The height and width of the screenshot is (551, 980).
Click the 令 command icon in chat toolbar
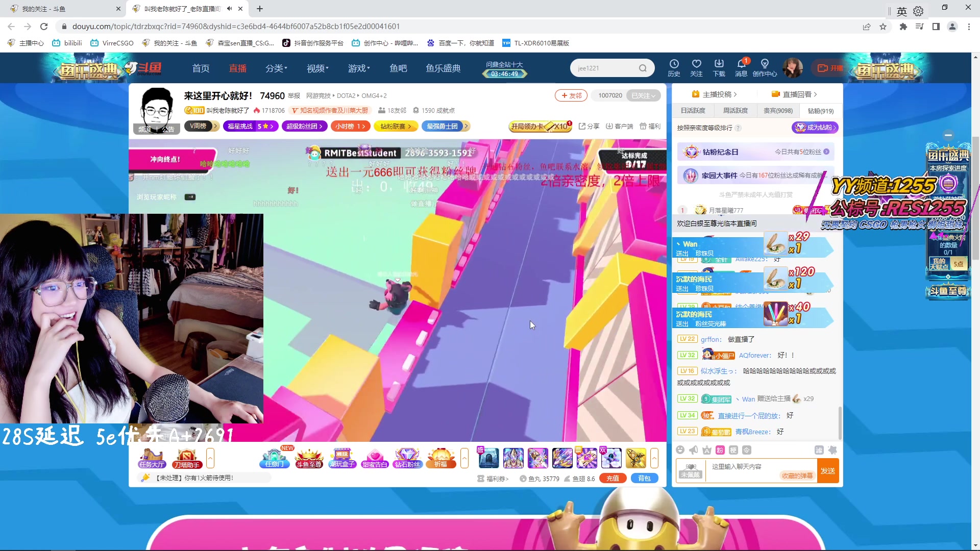coord(746,450)
